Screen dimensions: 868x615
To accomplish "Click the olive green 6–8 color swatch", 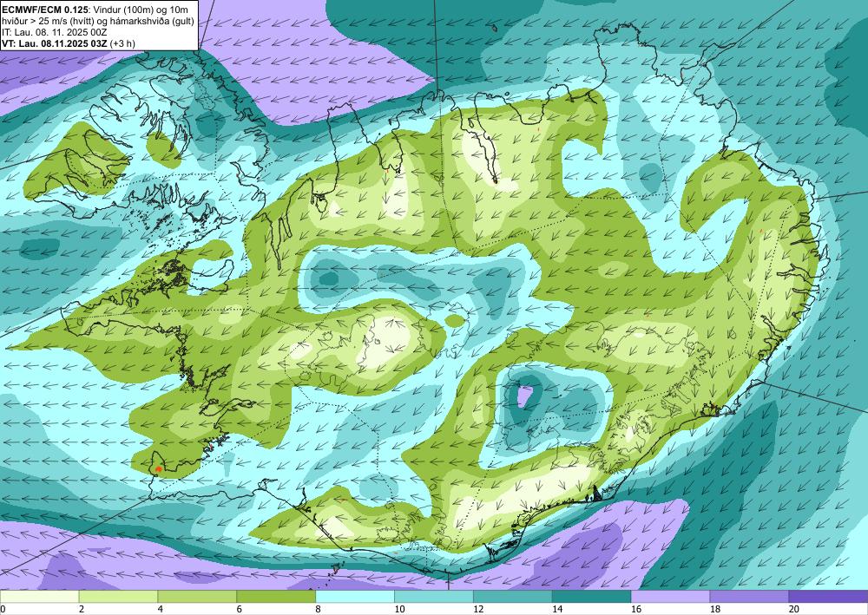I will click(276, 597).
